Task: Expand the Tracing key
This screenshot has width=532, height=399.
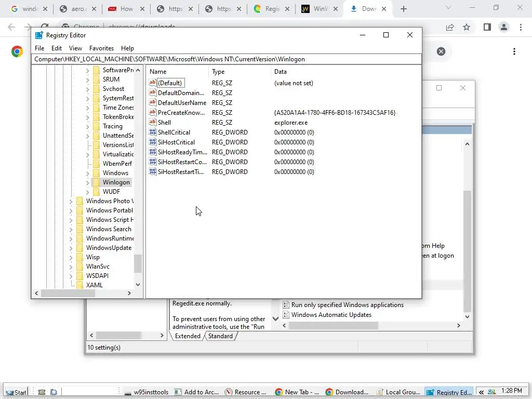Action: (x=87, y=127)
